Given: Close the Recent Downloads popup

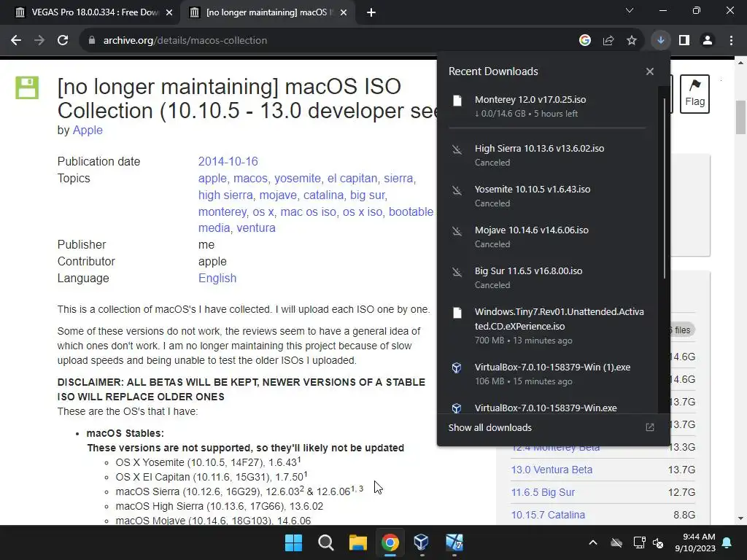Looking at the screenshot, I should coord(650,71).
